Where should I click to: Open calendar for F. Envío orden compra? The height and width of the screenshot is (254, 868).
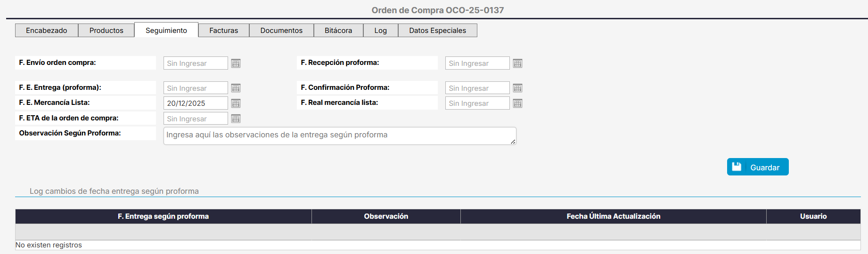[236, 63]
